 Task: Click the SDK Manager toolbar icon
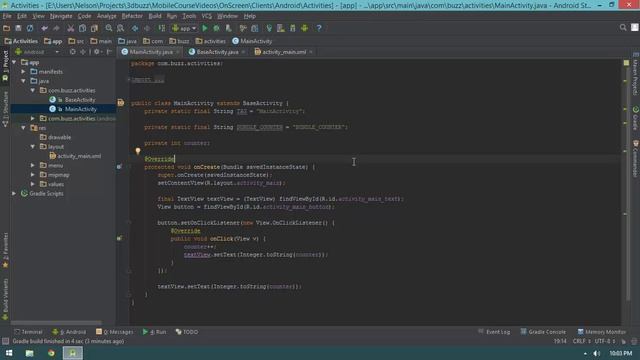(x=293, y=28)
